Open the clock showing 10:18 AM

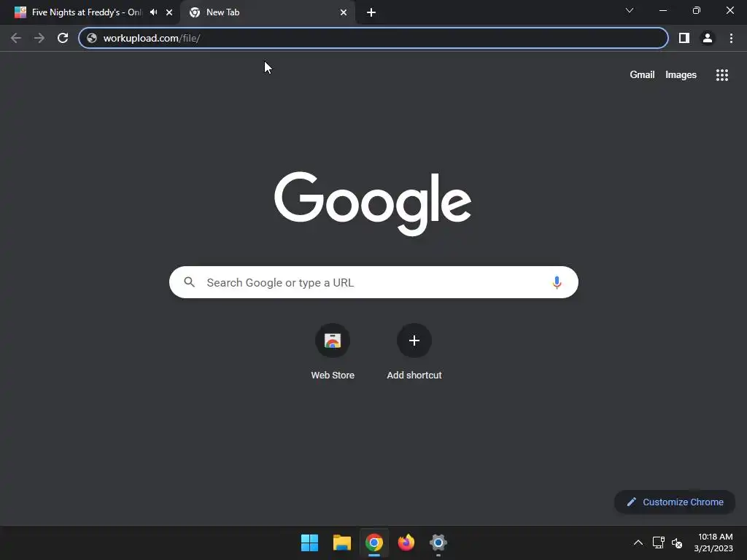(x=713, y=542)
